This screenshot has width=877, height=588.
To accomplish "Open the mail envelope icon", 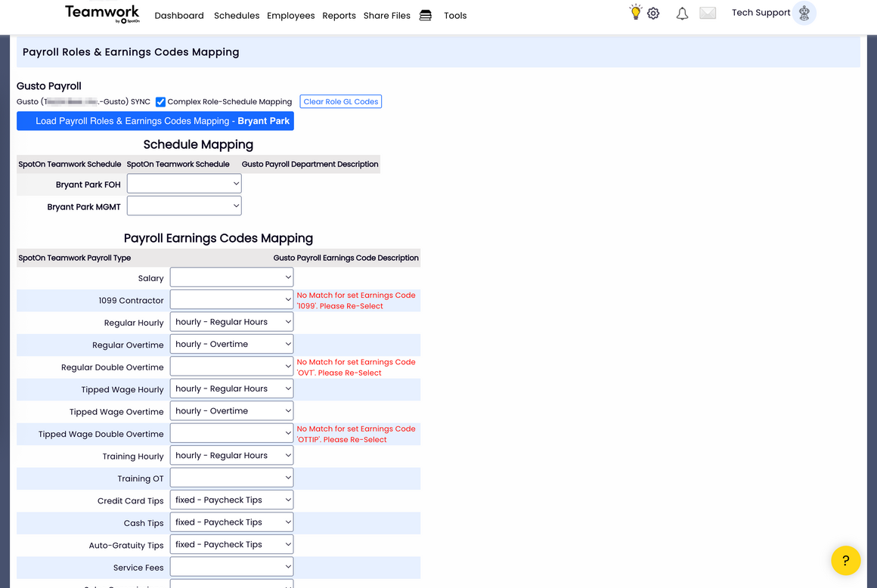I will 708,13.
